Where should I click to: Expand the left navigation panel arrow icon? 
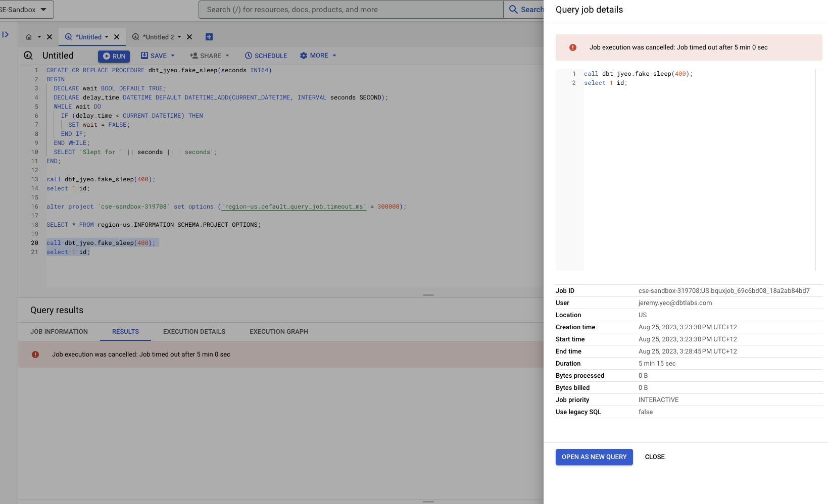(x=6, y=34)
